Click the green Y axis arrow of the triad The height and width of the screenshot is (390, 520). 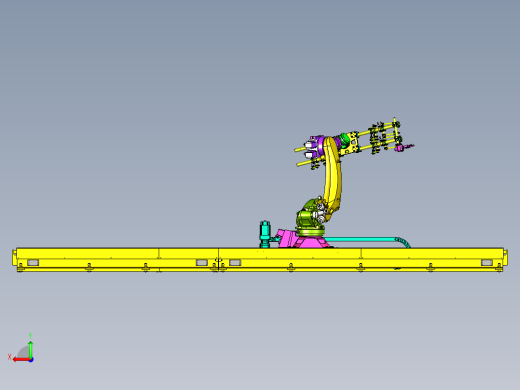click(31, 349)
